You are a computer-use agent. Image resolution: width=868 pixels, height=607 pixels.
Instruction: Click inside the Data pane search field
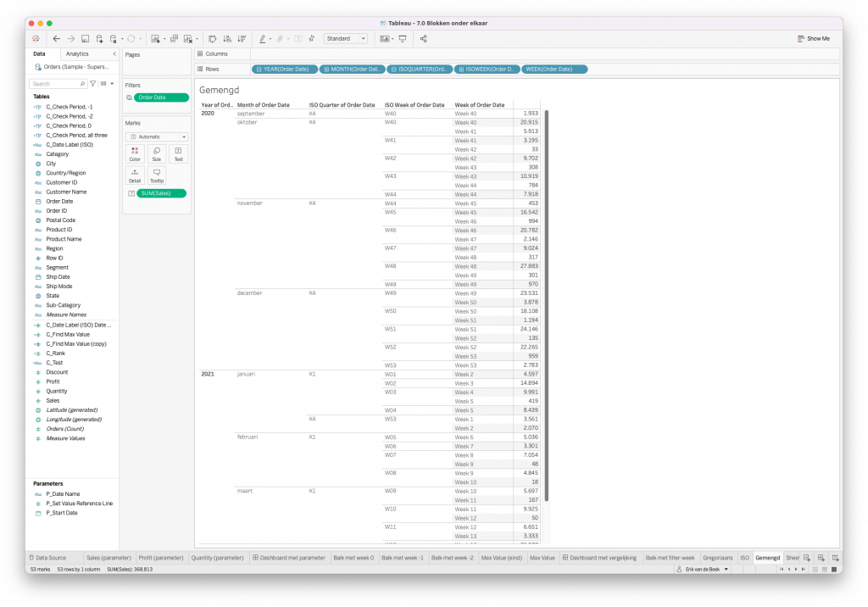(x=58, y=83)
